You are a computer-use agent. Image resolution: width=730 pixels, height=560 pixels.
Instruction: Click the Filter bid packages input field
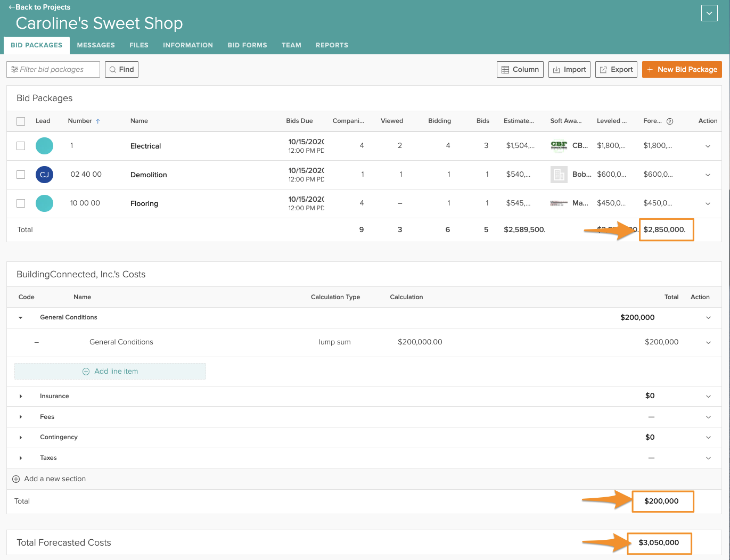point(53,70)
